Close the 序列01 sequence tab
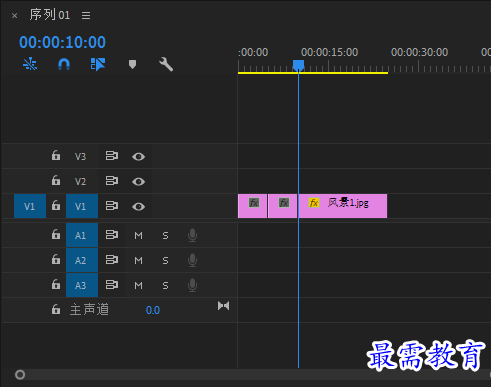The image size is (491, 387). pos(14,16)
